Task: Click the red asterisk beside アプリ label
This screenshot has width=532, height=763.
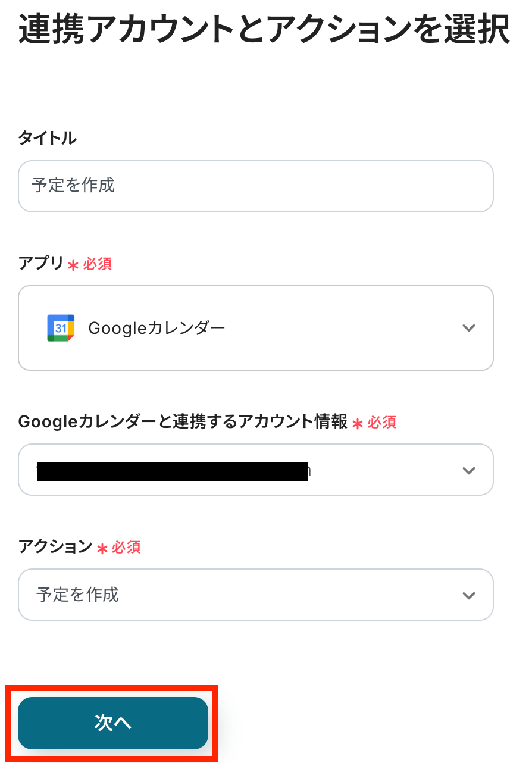Action: 73,265
